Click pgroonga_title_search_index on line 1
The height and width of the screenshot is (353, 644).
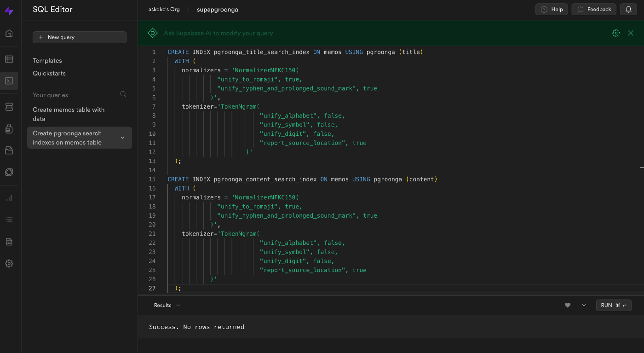click(262, 52)
